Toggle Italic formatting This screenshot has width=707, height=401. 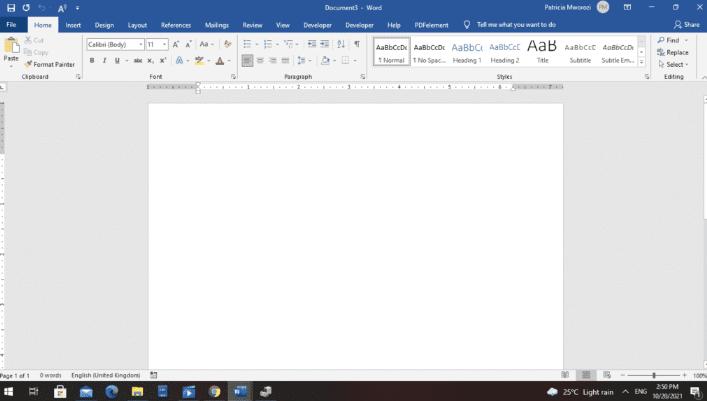pyautogui.click(x=105, y=60)
